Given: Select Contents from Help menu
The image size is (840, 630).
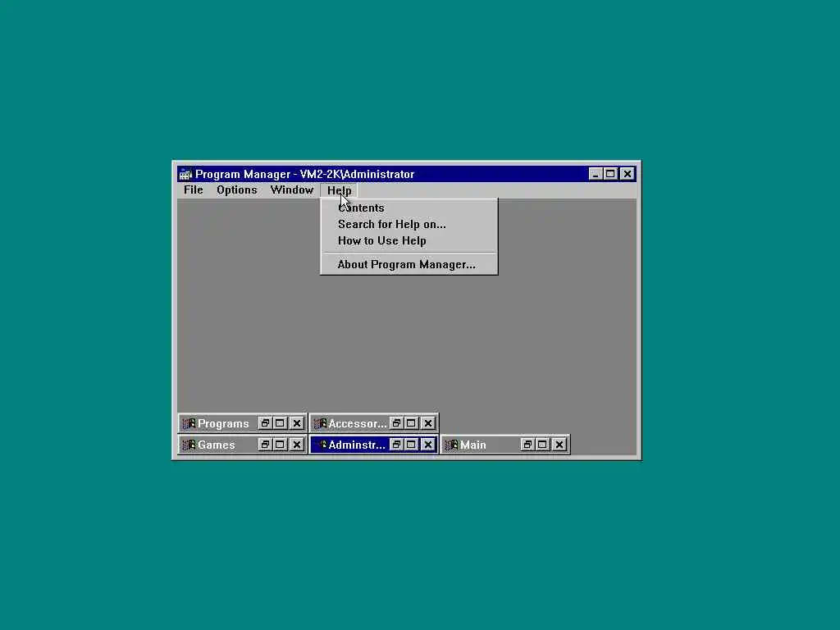Looking at the screenshot, I should 409,208.
